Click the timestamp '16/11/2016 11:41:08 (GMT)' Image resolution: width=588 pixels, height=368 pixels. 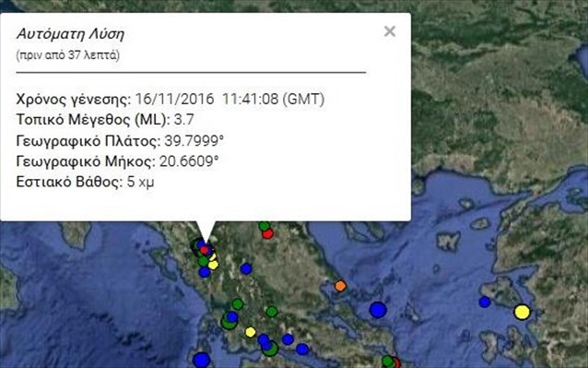click(229, 100)
